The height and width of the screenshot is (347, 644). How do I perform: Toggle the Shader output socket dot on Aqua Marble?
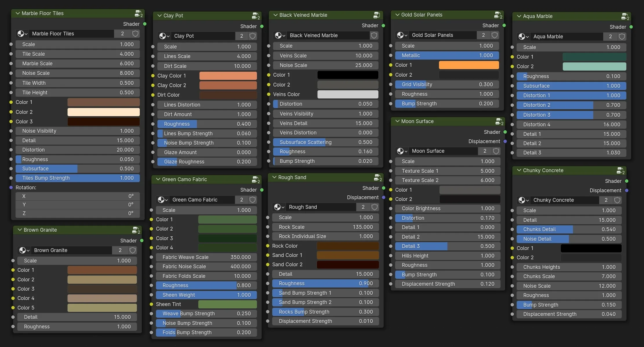pyautogui.click(x=631, y=27)
